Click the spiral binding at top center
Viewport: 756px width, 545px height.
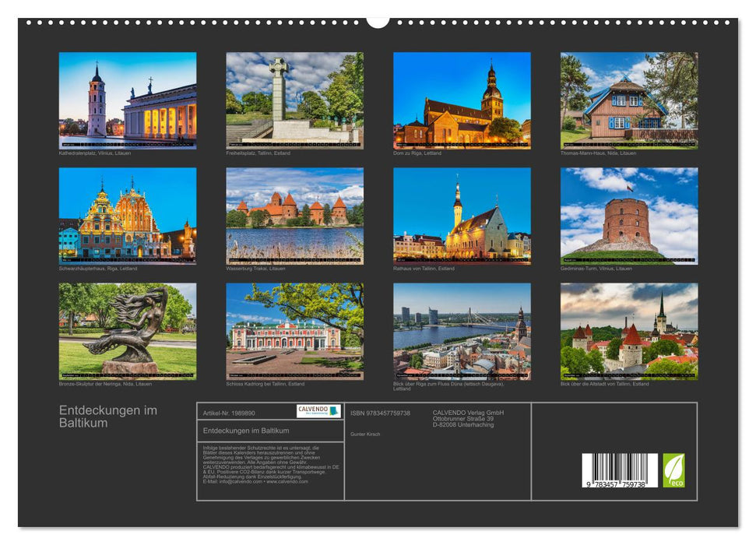pos(378,19)
